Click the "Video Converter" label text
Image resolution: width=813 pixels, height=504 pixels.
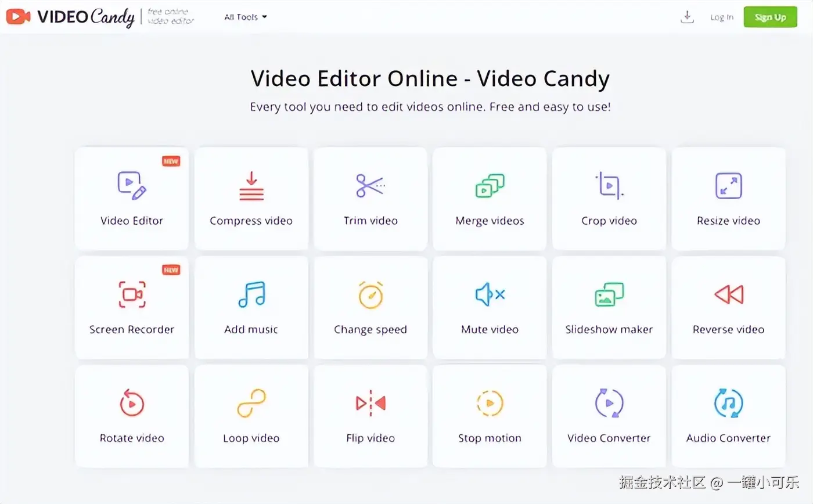coord(609,438)
